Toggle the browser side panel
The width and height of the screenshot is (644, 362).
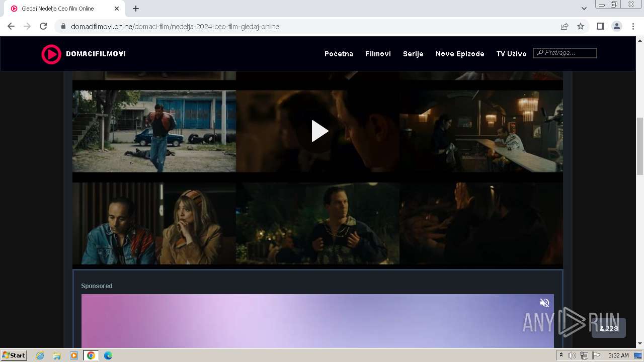point(600,26)
